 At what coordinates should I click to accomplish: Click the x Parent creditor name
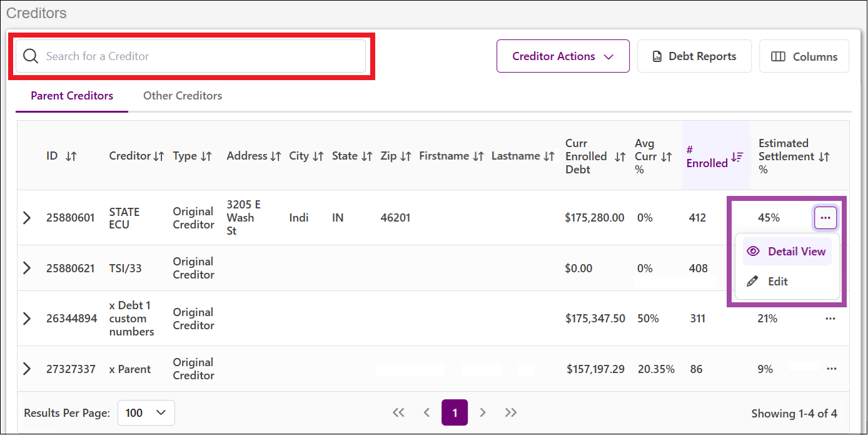(130, 369)
